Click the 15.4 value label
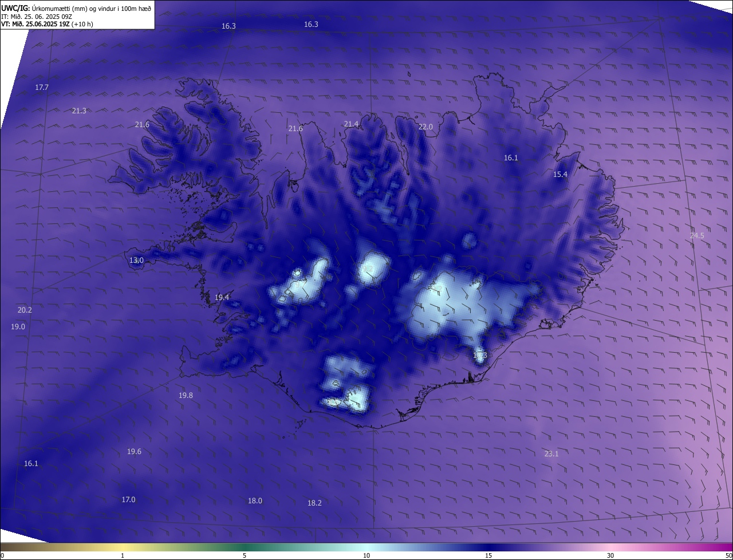The height and width of the screenshot is (560, 733). 560,175
